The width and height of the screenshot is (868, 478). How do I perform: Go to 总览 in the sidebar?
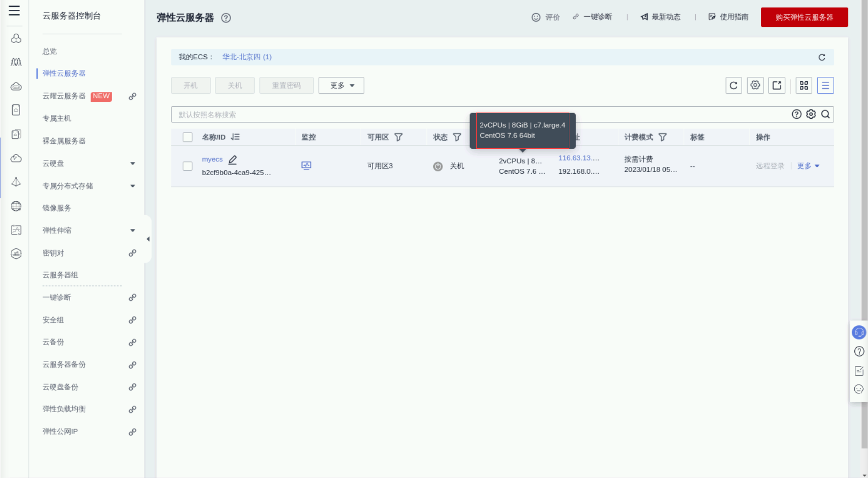point(49,51)
